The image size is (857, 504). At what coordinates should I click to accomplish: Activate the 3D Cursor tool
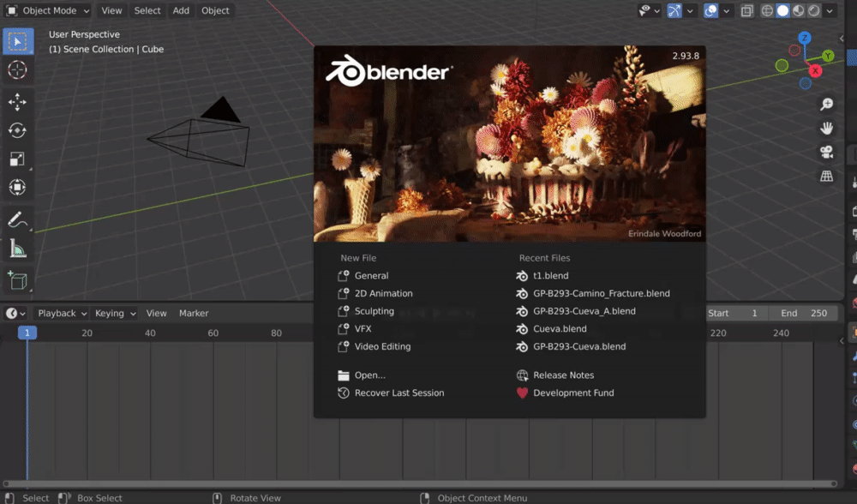pyautogui.click(x=17, y=70)
